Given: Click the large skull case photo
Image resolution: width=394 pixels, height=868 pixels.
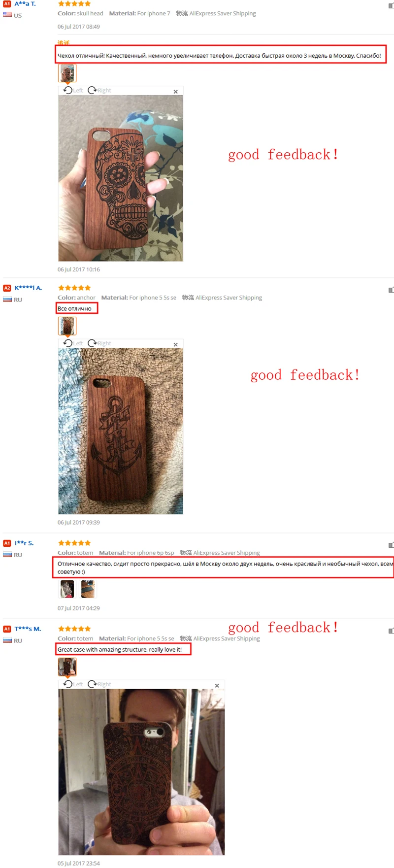Looking at the screenshot, I should [x=121, y=178].
